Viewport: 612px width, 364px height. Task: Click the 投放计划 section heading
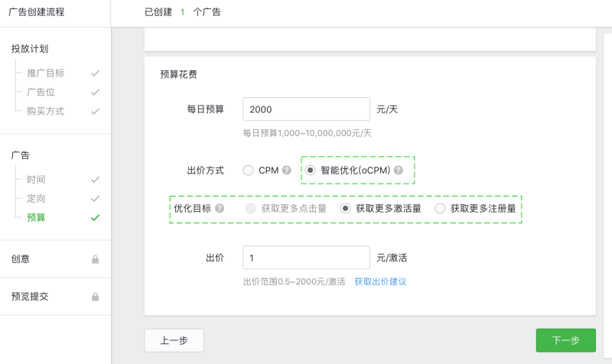30,49
